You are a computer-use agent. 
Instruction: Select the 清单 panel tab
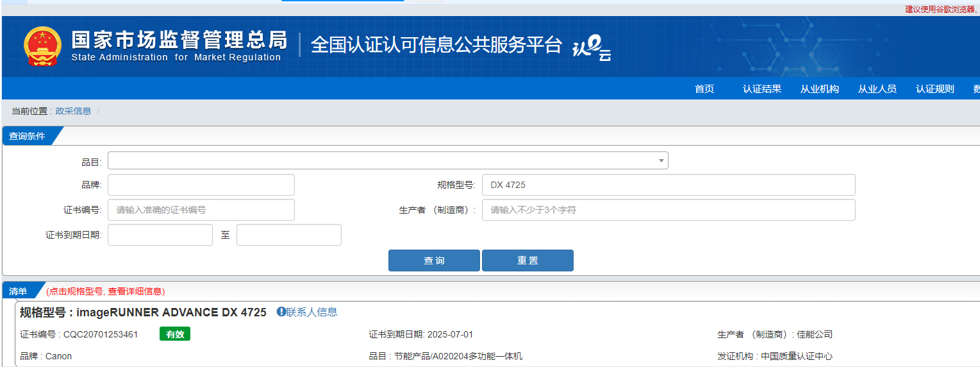click(x=18, y=291)
